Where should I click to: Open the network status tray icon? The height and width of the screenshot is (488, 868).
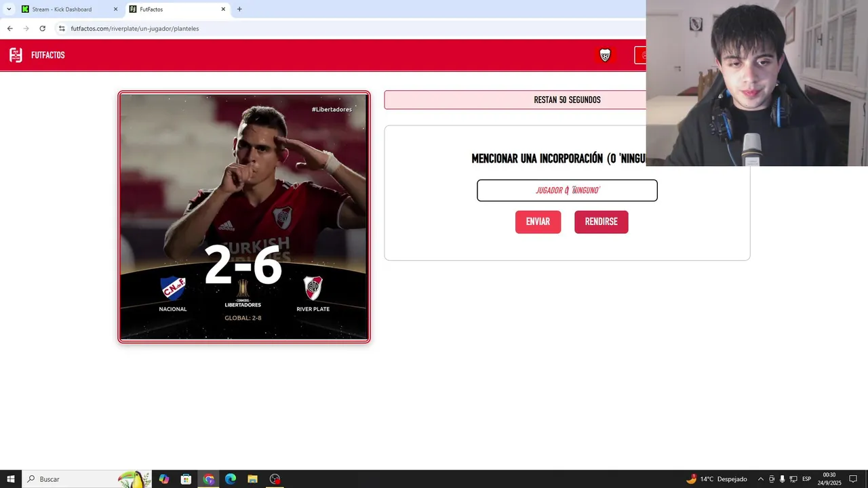click(793, 479)
